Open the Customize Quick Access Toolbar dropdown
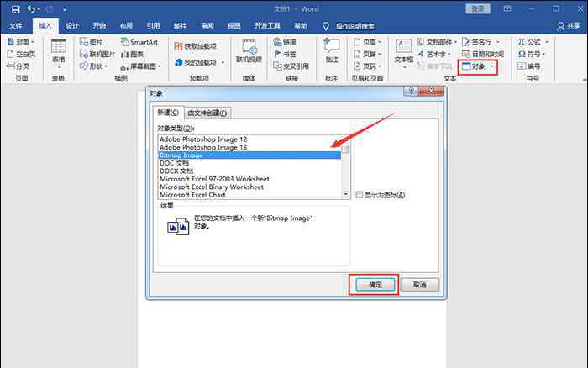Viewport: 588px width, 368px height. [65, 9]
